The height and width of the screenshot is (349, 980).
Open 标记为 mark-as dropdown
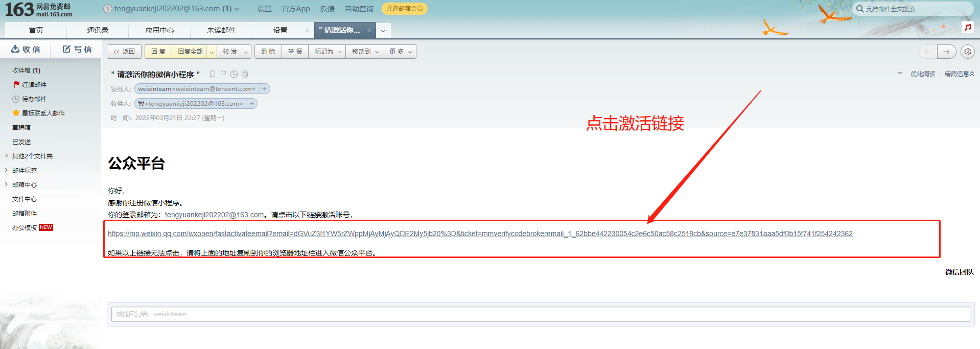(x=328, y=52)
